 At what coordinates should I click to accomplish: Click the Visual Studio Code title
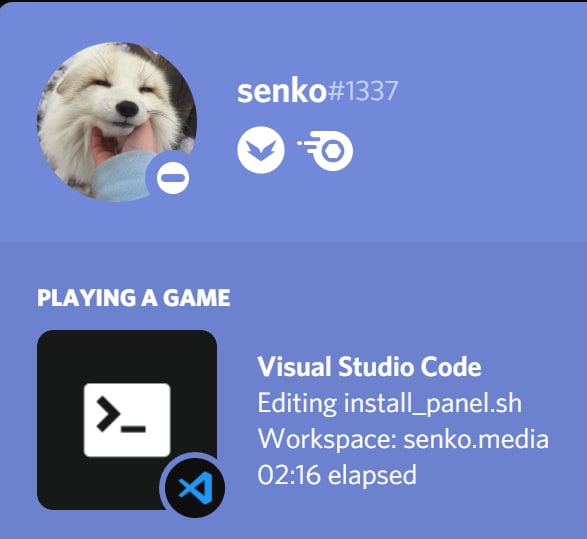pos(369,366)
